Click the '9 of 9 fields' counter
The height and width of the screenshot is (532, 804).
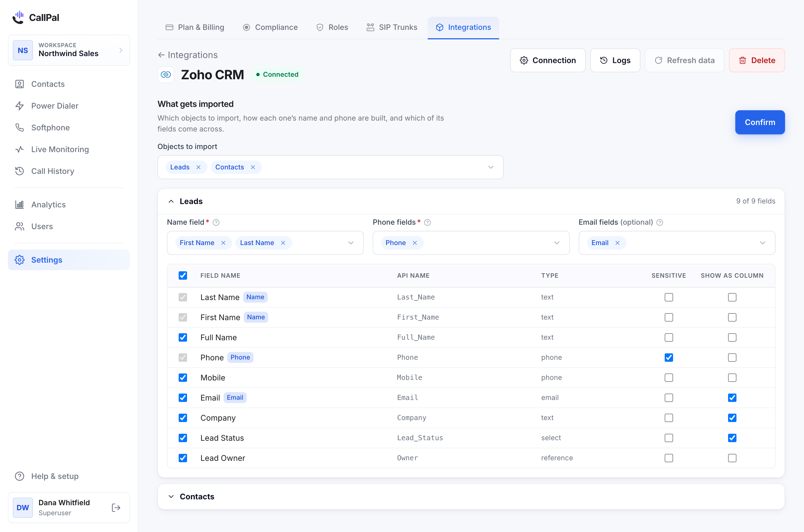[755, 201]
